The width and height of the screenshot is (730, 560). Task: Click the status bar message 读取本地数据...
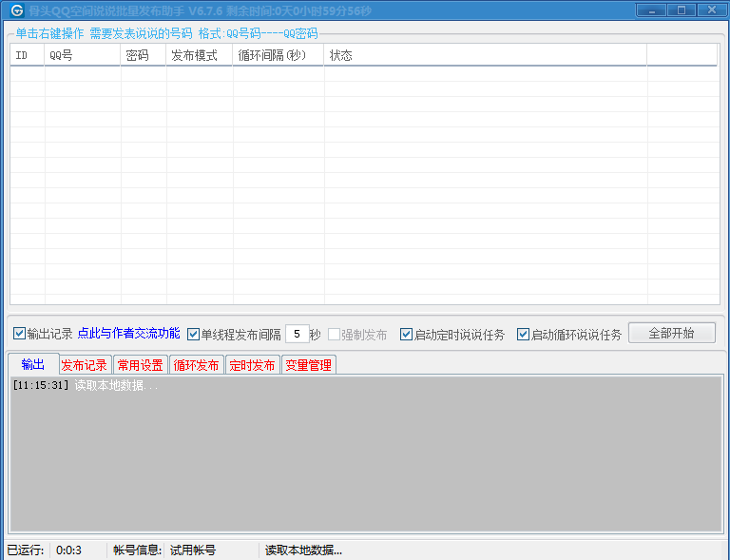pos(303,550)
